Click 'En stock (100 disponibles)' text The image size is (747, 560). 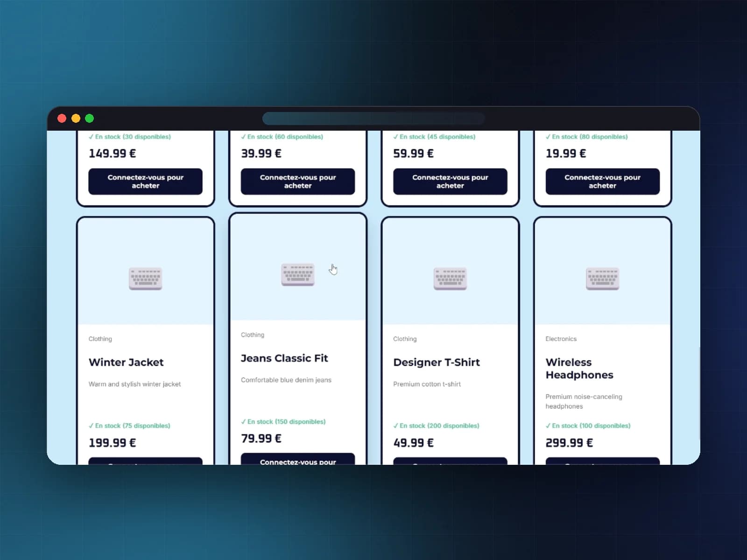[588, 426]
